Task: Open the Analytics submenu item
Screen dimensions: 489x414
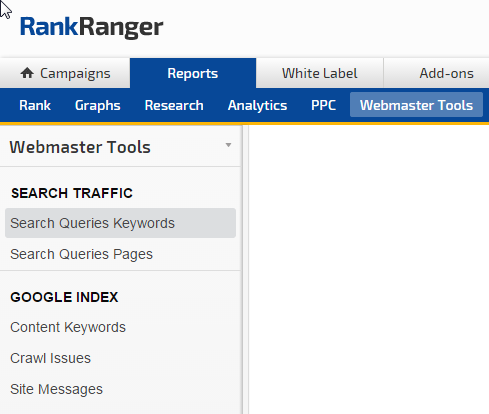Action: (257, 105)
